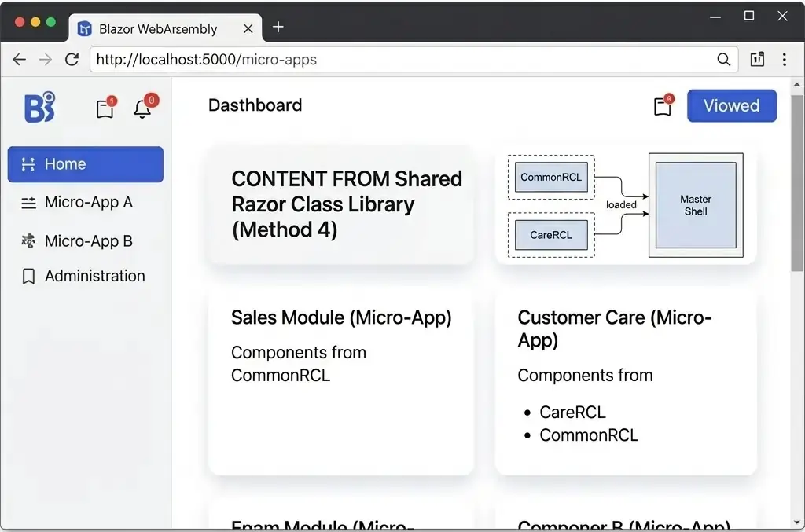805x532 pixels.
Task: Click the Micro-App A list icon
Action: click(x=28, y=203)
